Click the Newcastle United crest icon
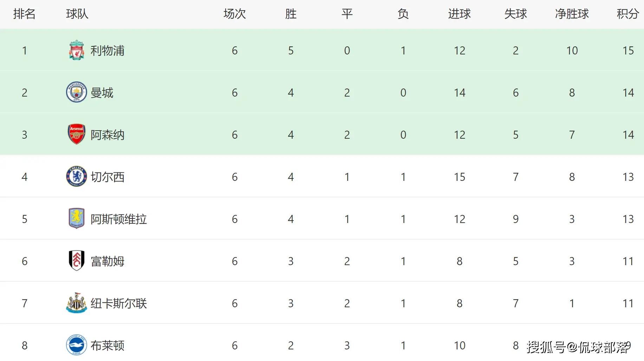The width and height of the screenshot is (644, 361). coord(76,303)
